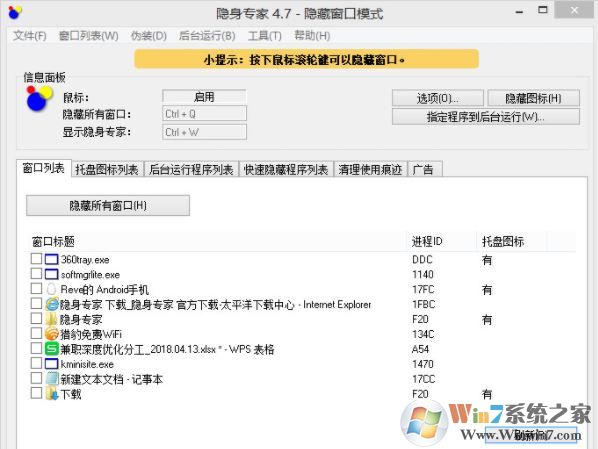The image size is (598, 449).
Task: Click the Ctrl + W hotkey field
Action: point(204,132)
